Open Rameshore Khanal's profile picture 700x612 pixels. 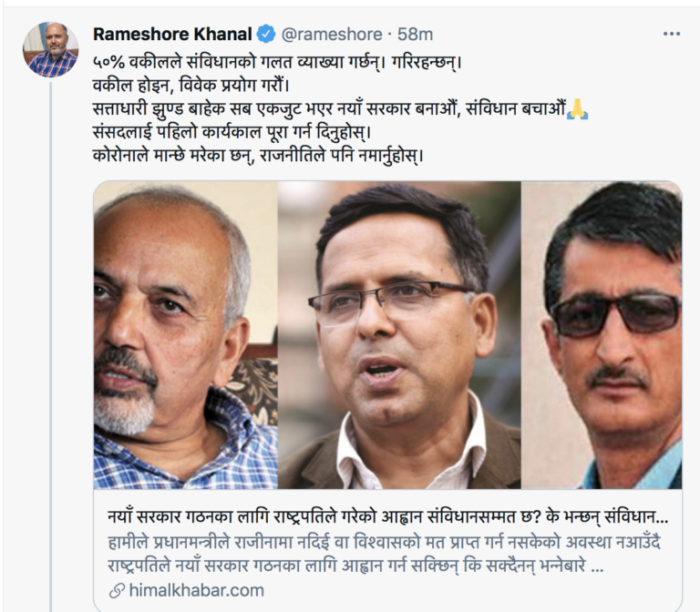(50, 49)
